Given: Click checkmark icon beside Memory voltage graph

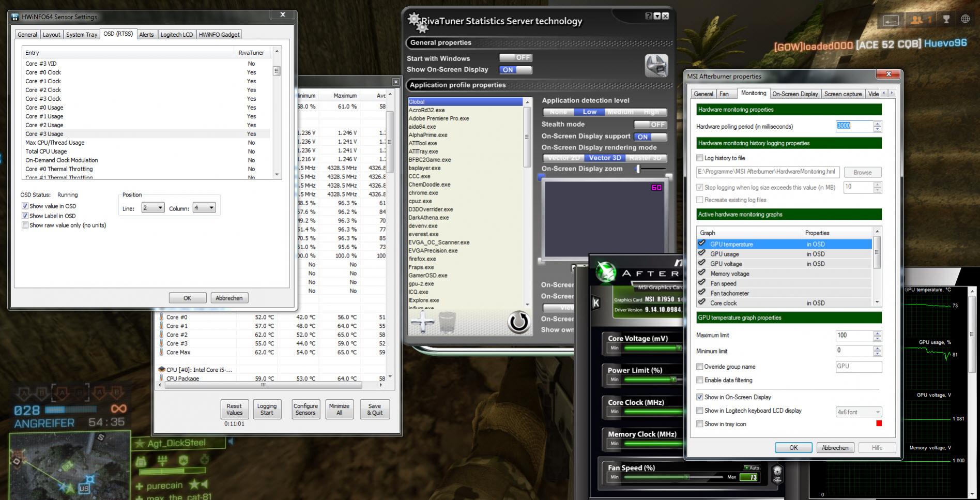Looking at the screenshot, I should (x=701, y=273).
